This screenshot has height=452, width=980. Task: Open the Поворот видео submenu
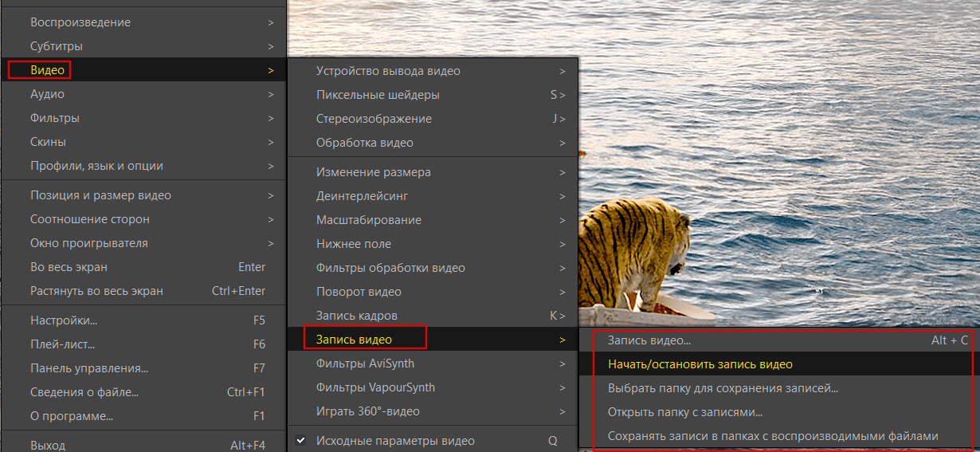pyautogui.click(x=359, y=292)
